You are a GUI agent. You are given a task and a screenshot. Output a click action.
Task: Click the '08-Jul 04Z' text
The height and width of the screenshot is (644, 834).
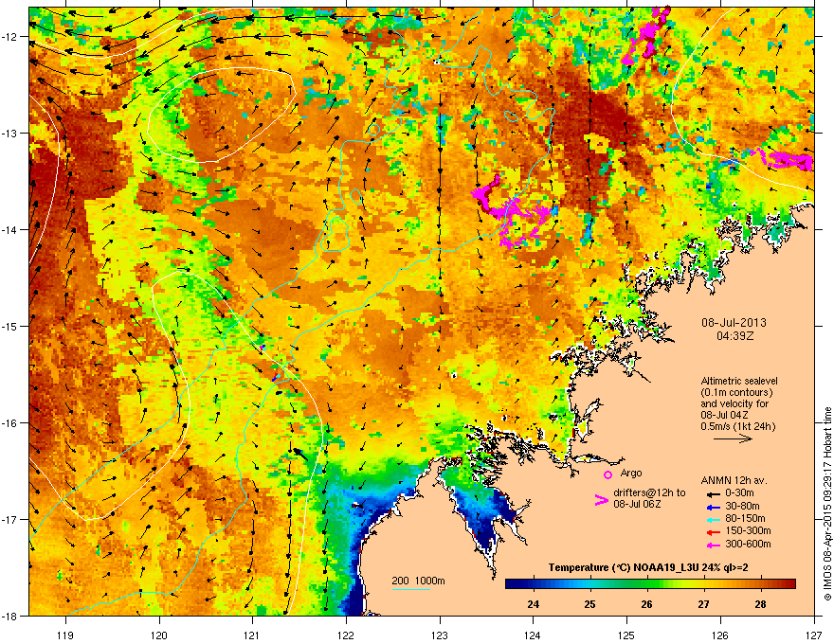pyautogui.click(x=722, y=415)
